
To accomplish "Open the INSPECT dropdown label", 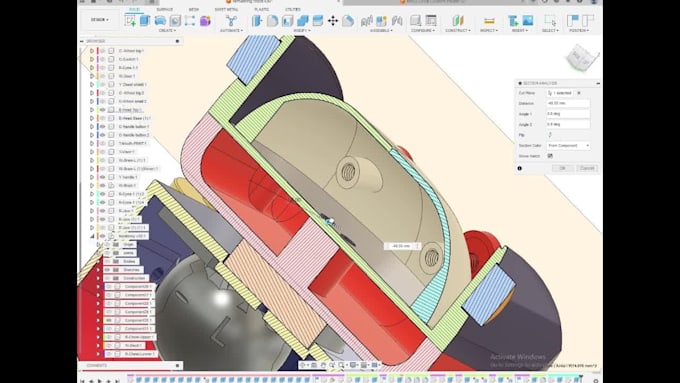I will pos(488,31).
